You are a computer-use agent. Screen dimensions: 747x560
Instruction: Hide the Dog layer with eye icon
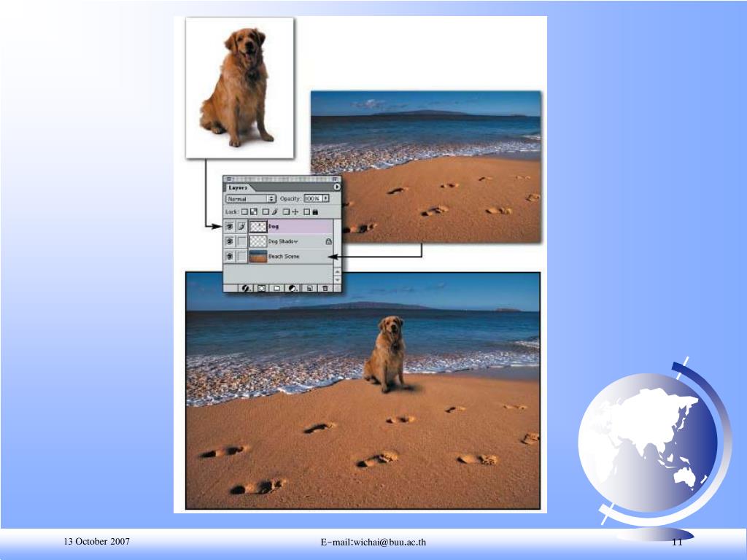(230, 227)
